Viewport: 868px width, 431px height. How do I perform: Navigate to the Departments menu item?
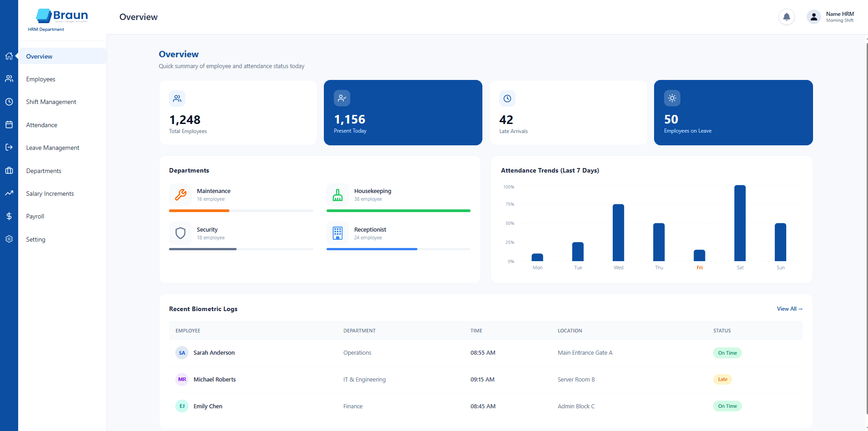click(x=62, y=171)
